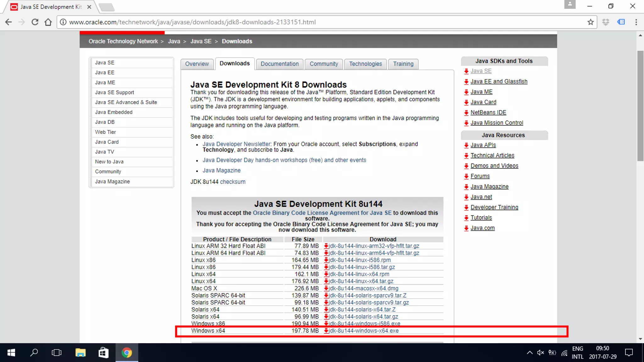
Task: Launch File Explorer from the taskbar
Action: pyautogui.click(x=80, y=353)
